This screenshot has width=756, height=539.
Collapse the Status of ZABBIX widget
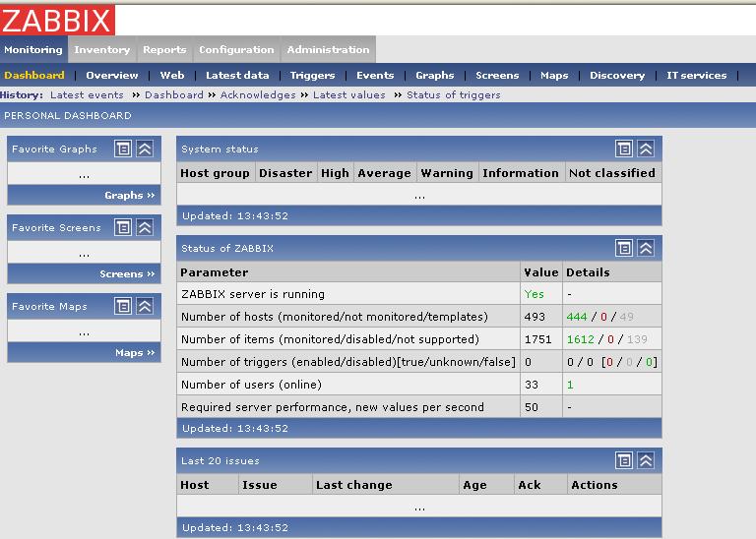coord(646,248)
